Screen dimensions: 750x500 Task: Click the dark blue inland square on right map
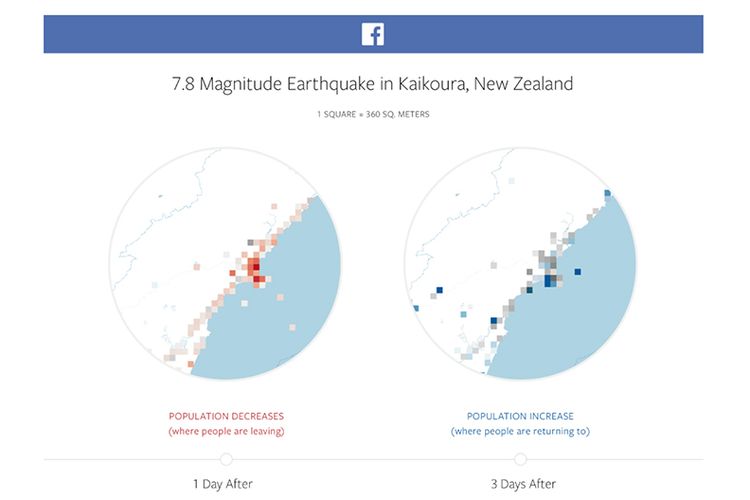[440, 290]
